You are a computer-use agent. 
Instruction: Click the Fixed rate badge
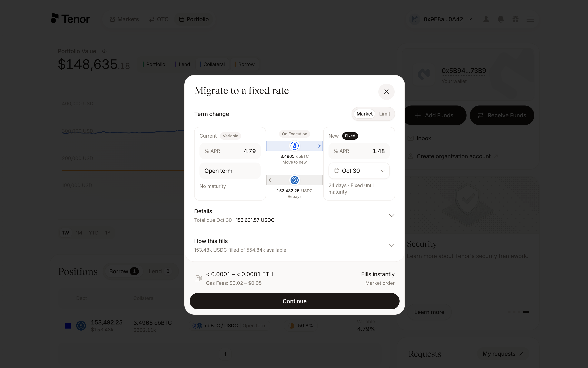pos(350,136)
